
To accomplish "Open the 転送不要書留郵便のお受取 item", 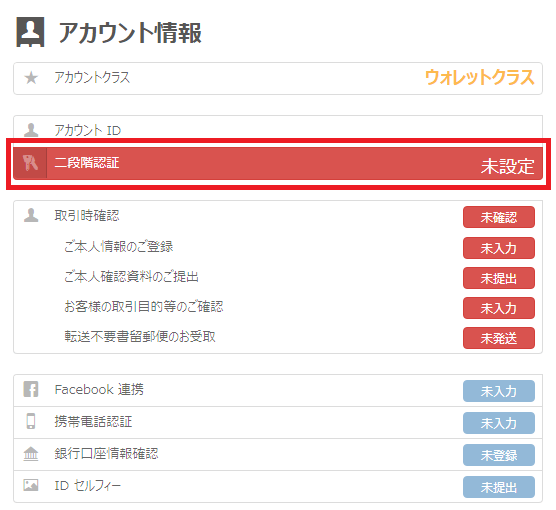I will [x=140, y=337].
